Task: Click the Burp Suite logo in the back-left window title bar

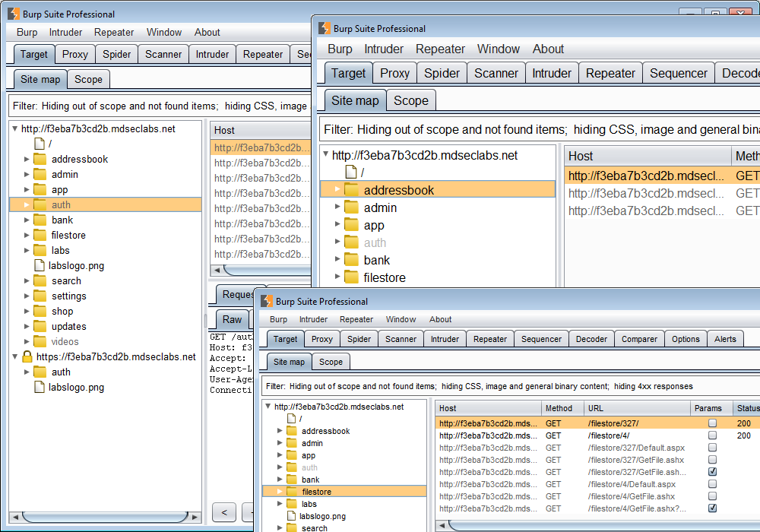Action: pyautogui.click(x=14, y=14)
